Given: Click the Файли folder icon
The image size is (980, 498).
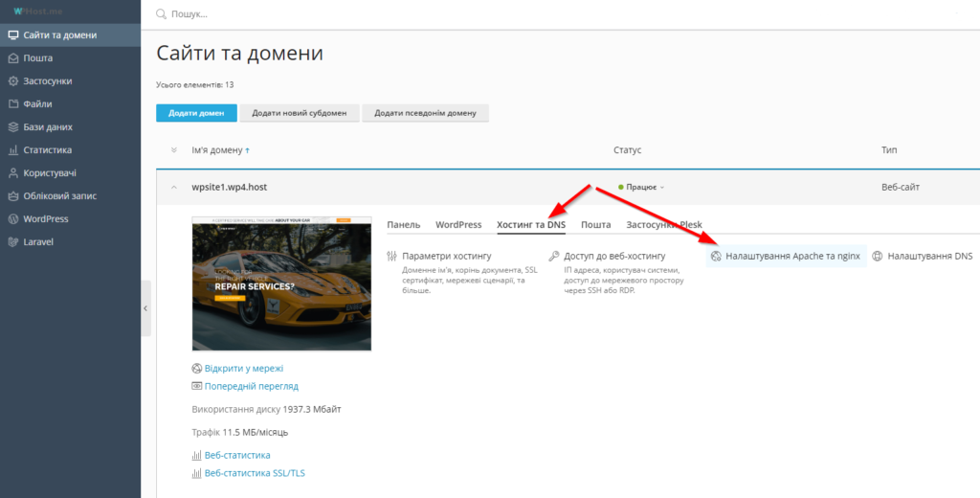Looking at the screenshot, I should point(12,103).
